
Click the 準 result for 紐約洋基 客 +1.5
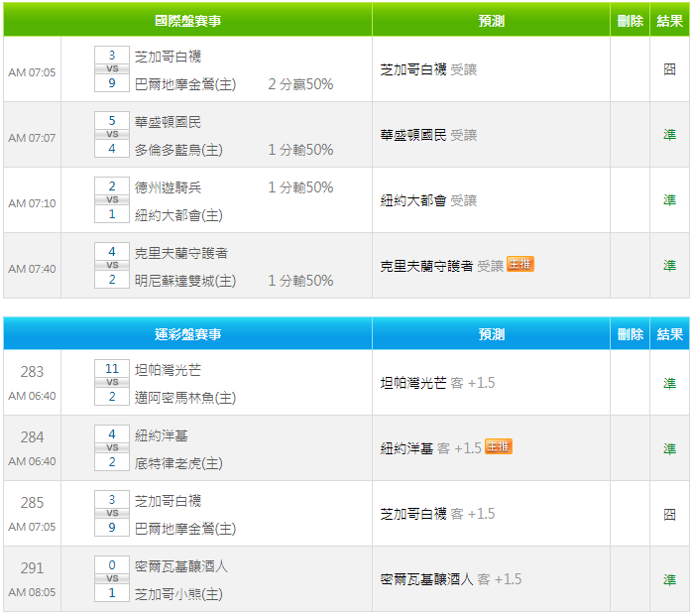pos(669,448)
